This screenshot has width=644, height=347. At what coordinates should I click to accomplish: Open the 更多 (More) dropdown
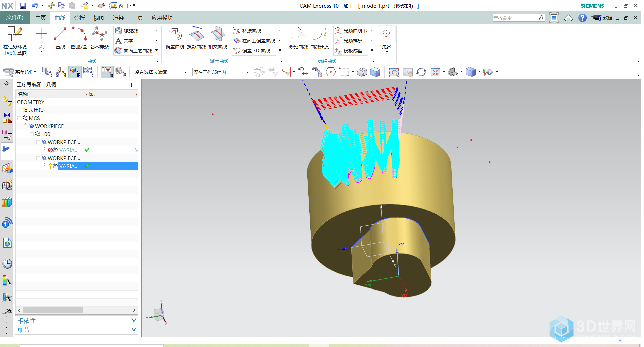[387, 39]
